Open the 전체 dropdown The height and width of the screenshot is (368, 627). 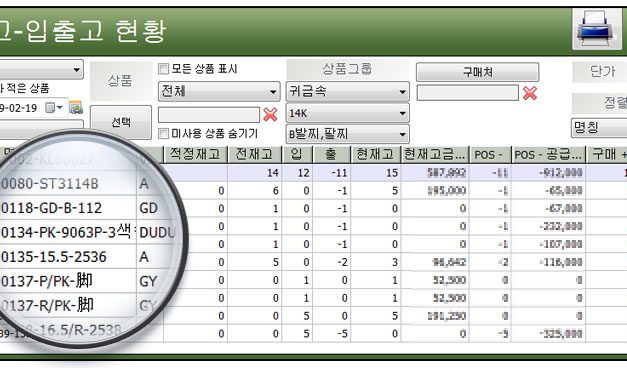coord(219,92)
